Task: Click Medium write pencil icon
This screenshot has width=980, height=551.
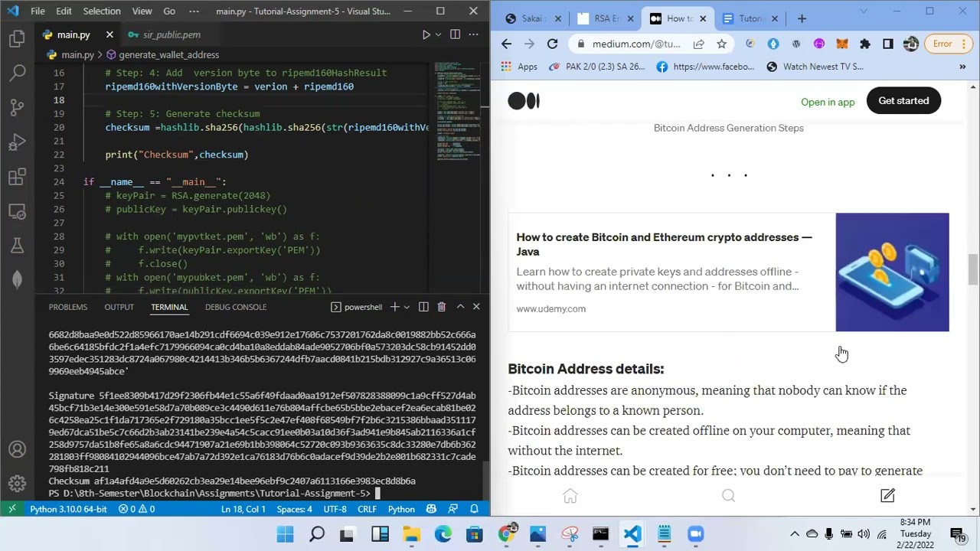Action: (887, 497)
